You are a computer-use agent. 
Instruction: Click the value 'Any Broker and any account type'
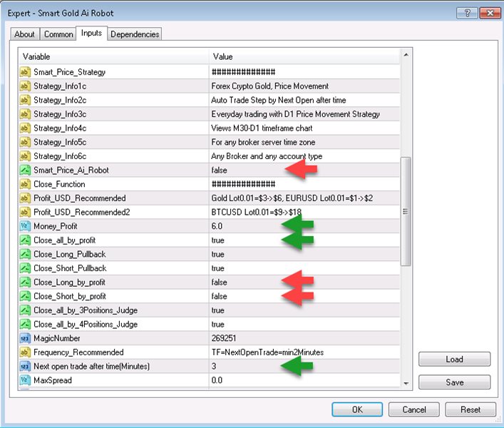coord(267,156)
